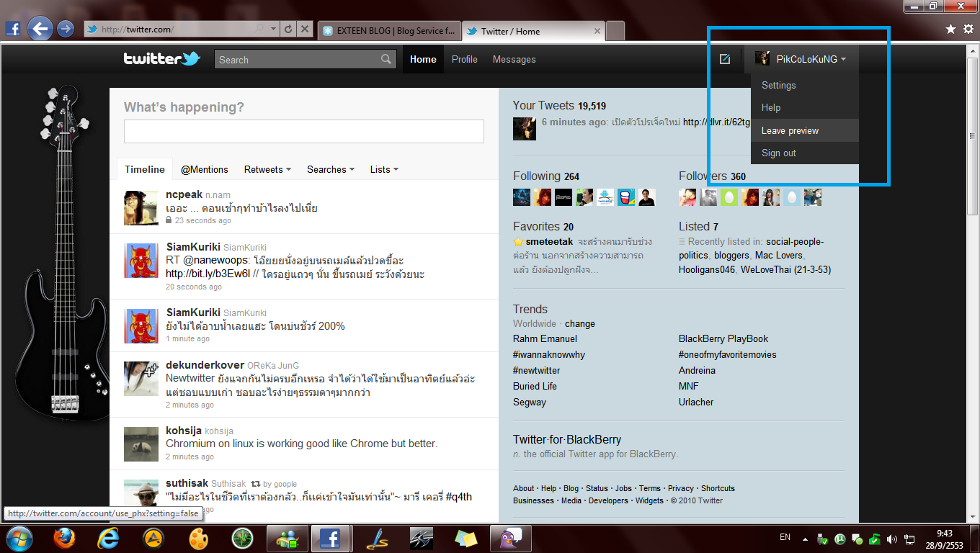Open Windows Live Messenger in the taskbar
Image resolution: width=980 pixels, height=553 pixels.
click(288, 538)
